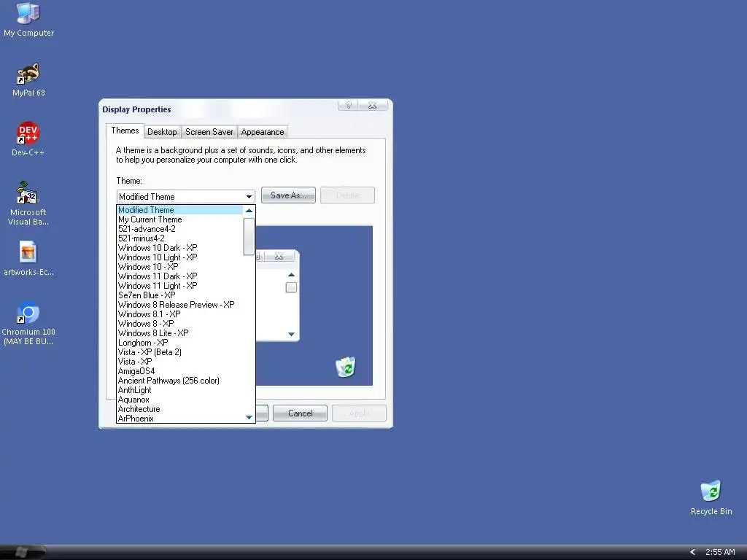Select Windows 11 Dark - XP theme
Viewport: 747px width, 560px height.
(x=179, y=276)
